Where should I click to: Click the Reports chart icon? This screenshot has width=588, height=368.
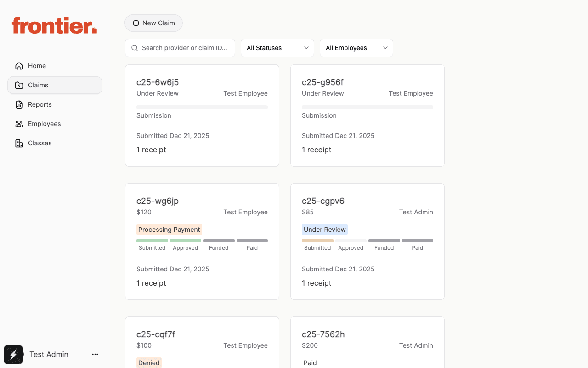tap(19, 104)
